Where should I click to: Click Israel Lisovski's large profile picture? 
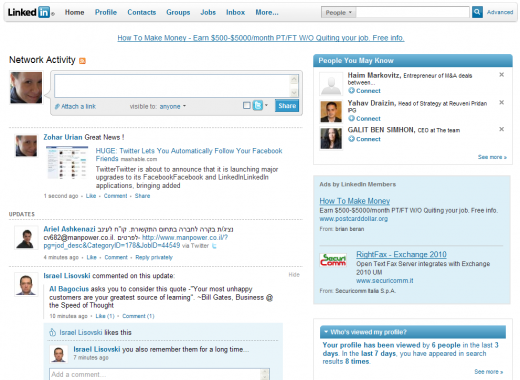pyautogui.click(x=26, y=284)
